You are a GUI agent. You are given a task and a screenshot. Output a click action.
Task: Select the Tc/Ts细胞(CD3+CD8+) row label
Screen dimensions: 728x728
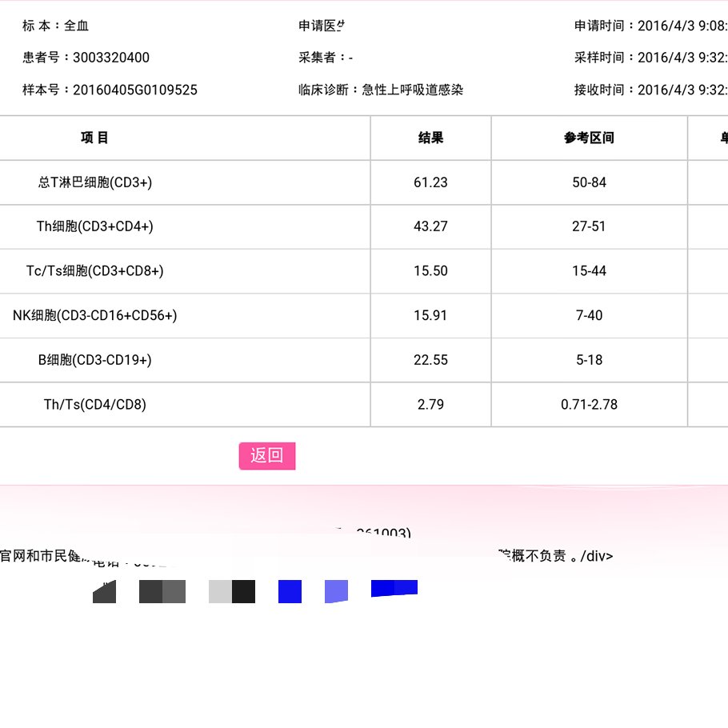94,271
